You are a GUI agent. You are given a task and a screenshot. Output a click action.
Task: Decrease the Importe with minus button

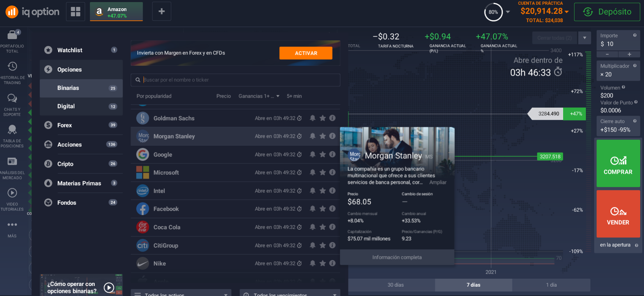pyautogui.click(x=607, y=54)
